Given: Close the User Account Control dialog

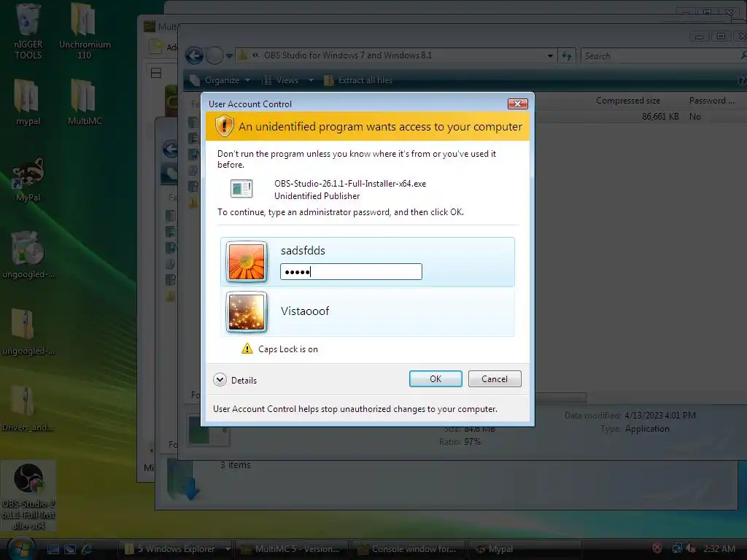Looking at the screenshot, I should [517, 104].
